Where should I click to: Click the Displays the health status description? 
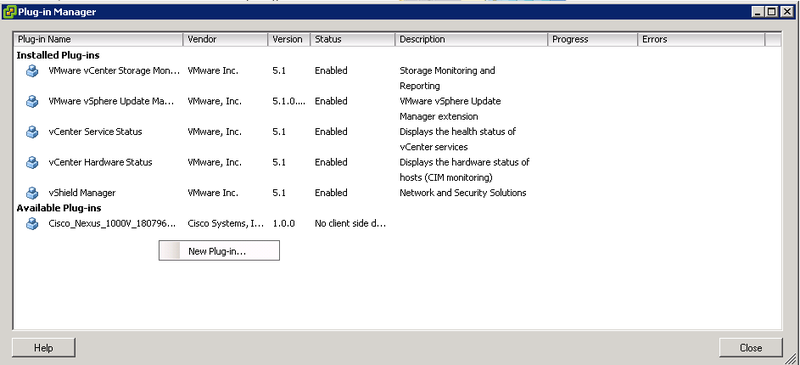pyautogui.click(x=458, y=139)
